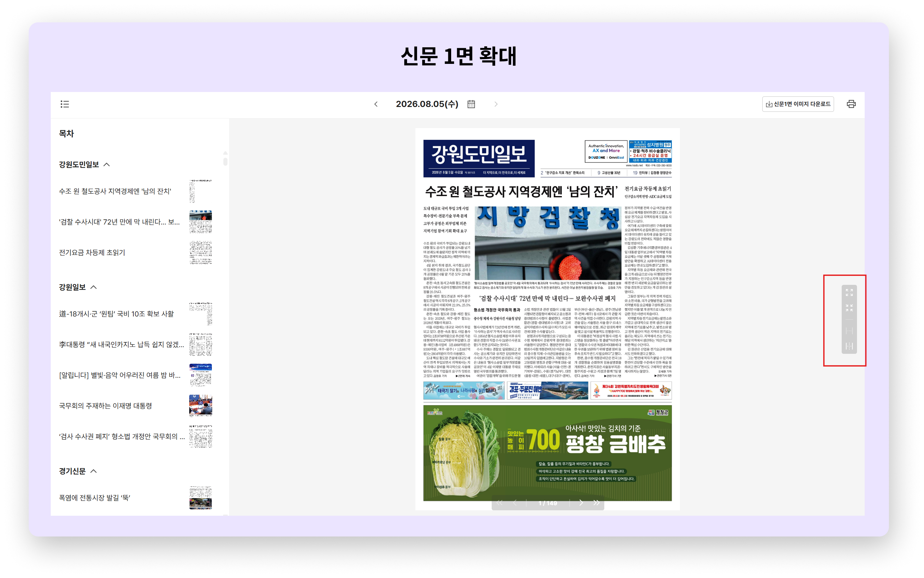This screenshot has height=578, width=924.
Task: Open article '검사 수사권 폐지' 형소법 개정안 국무회의
Action: (122, 436)
